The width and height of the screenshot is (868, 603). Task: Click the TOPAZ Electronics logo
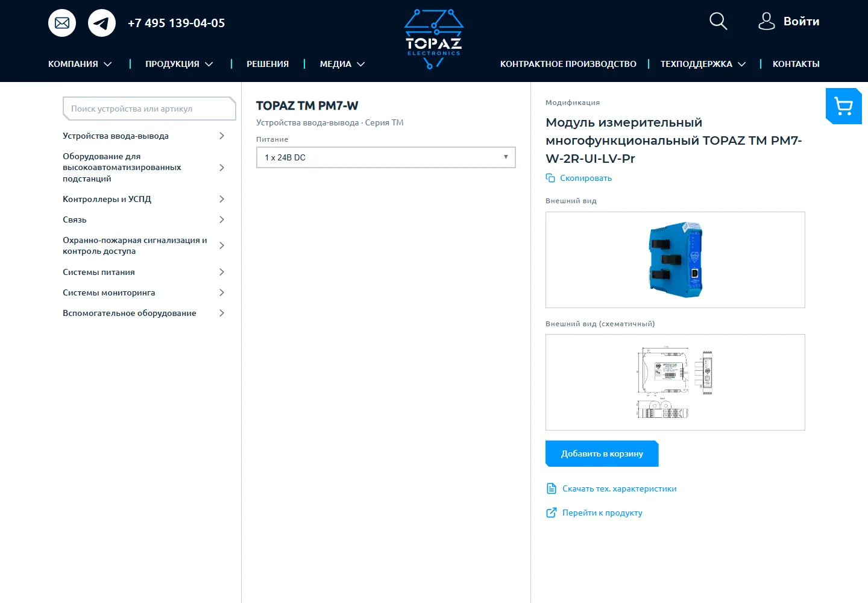click(x=434, y=39)
